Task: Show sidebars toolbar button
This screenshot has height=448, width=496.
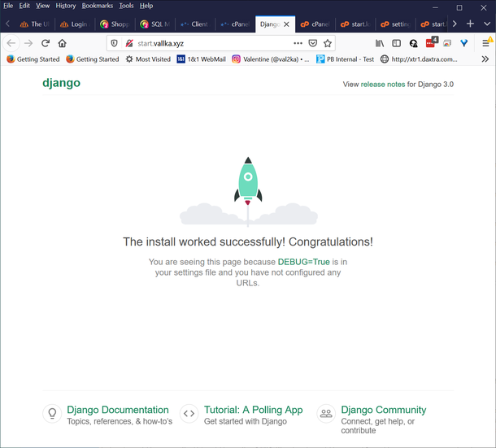Action: tap(396, 43)
